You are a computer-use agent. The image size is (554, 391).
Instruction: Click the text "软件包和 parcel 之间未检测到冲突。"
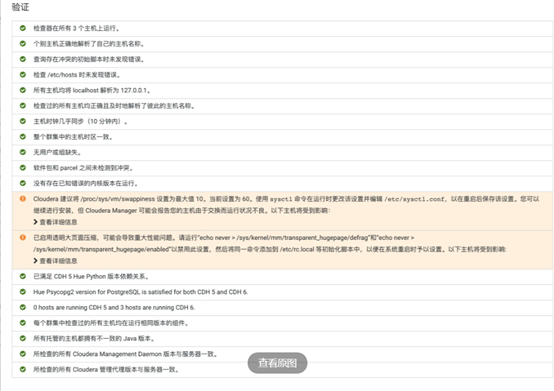83,168
